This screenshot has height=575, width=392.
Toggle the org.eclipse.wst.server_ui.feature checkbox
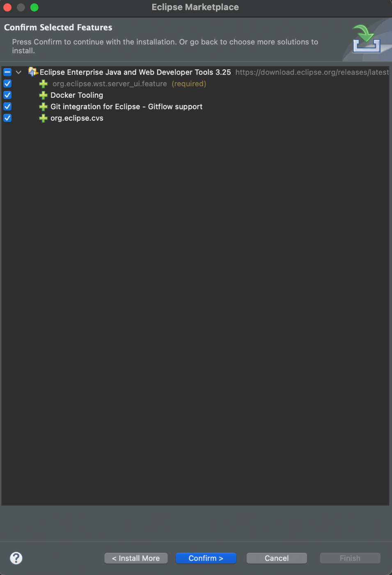click(x=7, y=83)
